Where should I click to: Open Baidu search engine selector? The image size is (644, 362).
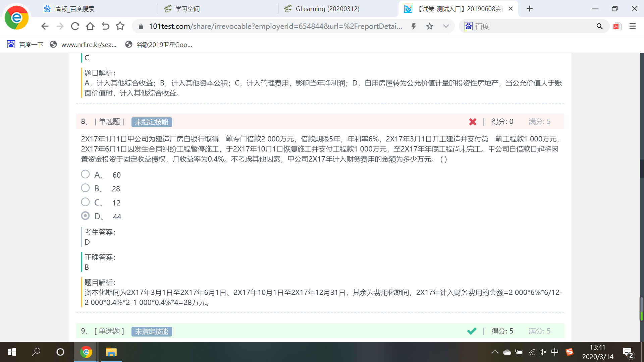[469, 26]
